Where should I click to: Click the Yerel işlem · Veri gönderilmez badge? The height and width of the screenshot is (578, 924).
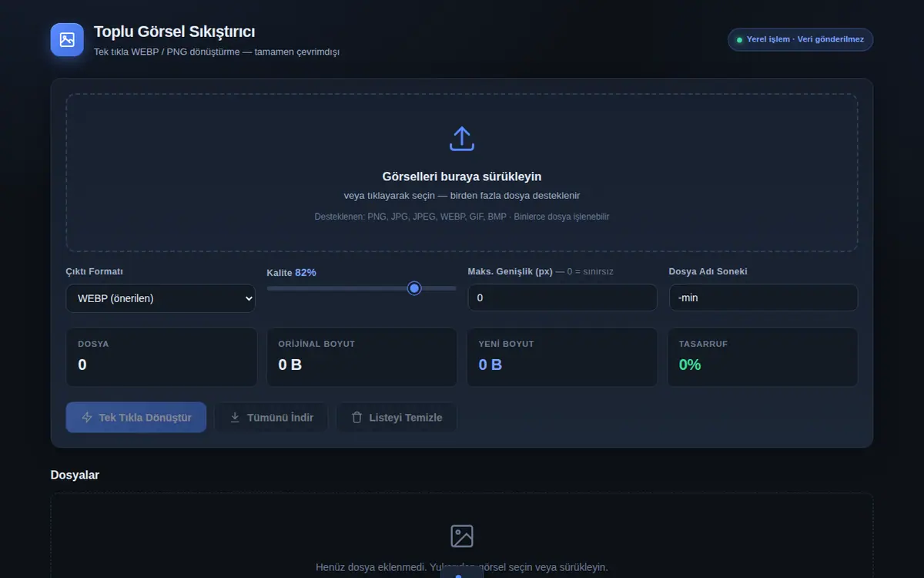pyautogui.click(x=800, y=39)
